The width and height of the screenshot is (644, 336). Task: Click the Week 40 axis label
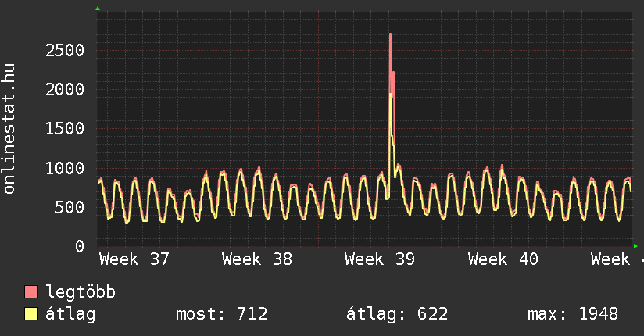pyautogui.click(x=503, y=259)
